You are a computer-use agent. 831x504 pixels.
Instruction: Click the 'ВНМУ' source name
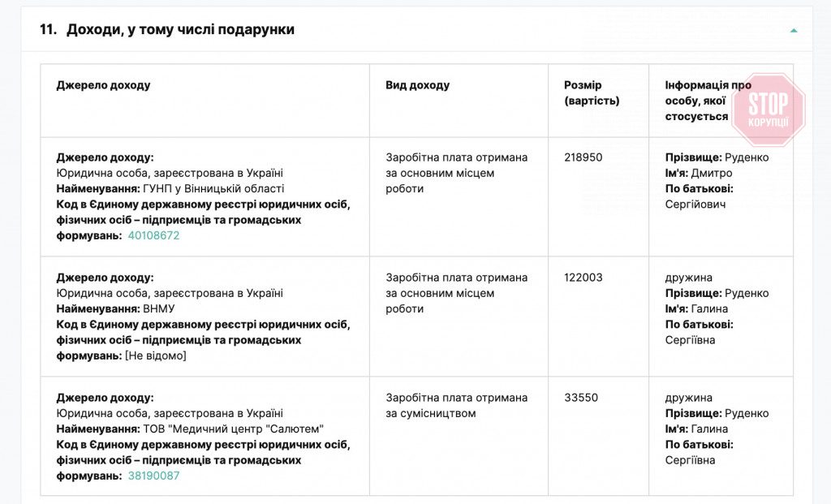(x=159, y=309)
